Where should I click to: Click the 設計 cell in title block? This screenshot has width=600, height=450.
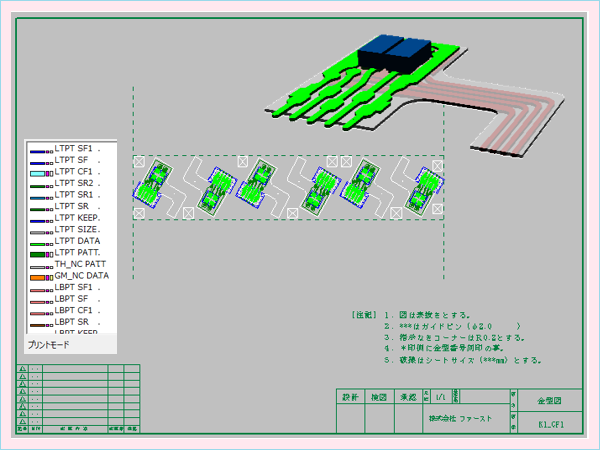(350, 397)
